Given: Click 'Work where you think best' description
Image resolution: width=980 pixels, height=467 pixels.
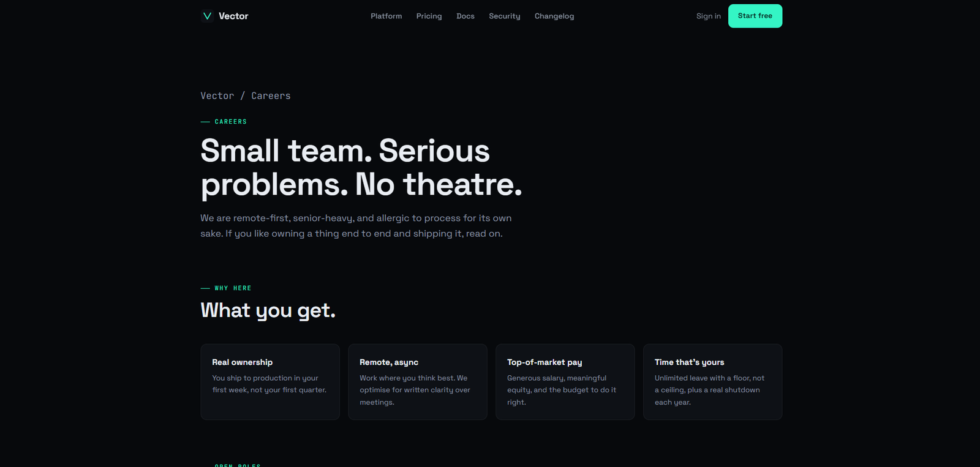Looking at the screenshot, I should coord(415,390).
